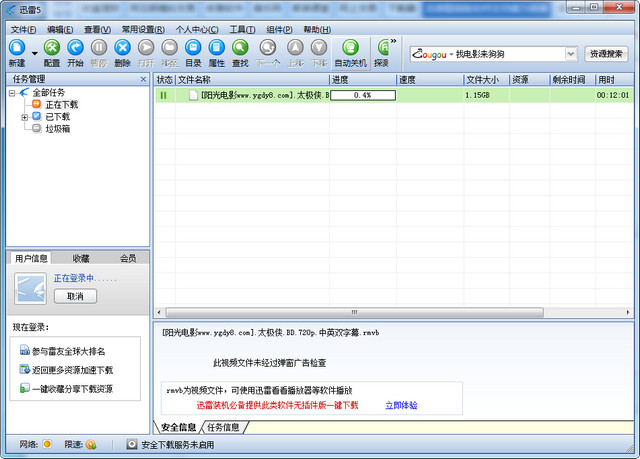The width and height of the screenshot is (640, 459).
Task: Open the search box dropdown arrow
Action: (571, 54)
